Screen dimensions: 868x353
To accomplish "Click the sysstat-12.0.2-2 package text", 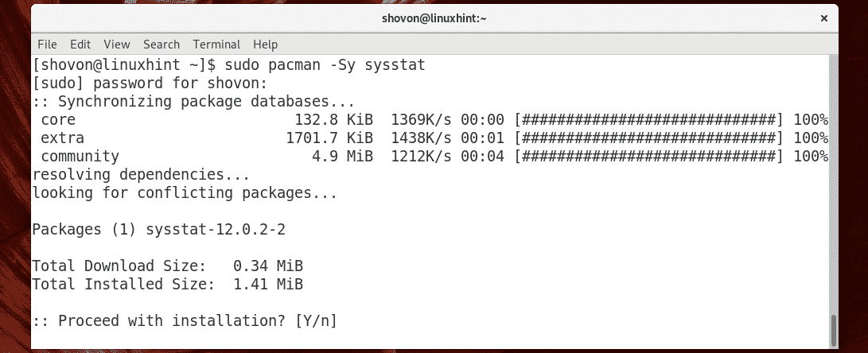I will (216, 229).
